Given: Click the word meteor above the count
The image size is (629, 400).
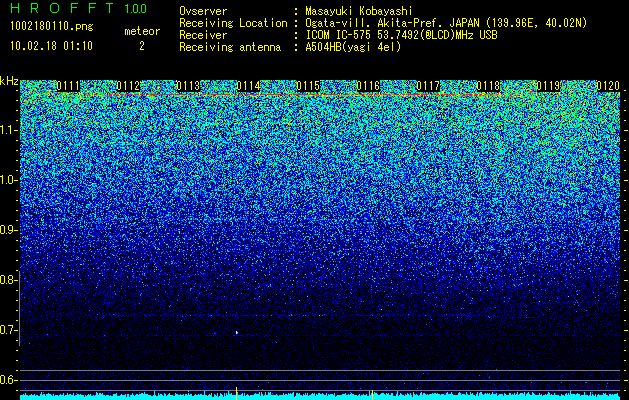Looking at the screenshot, I should coord(142,31).
